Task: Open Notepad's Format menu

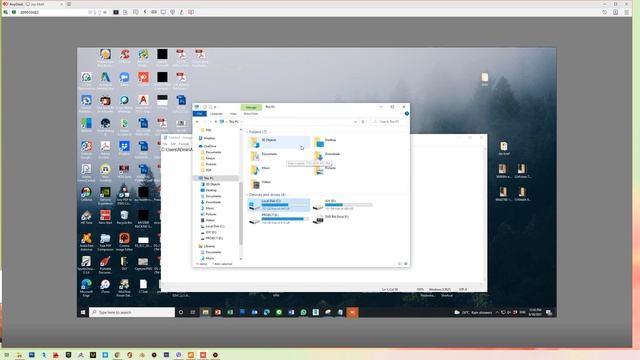Action: point(184,144)
